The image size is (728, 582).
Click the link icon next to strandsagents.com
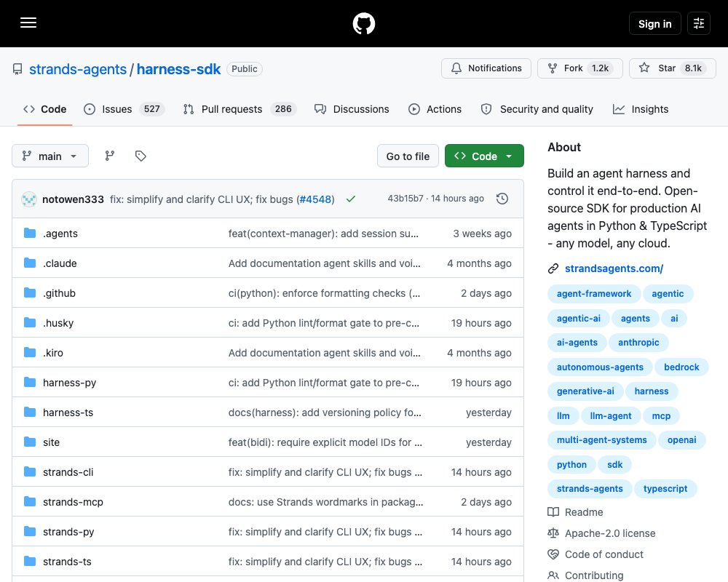tap(553, 268)
